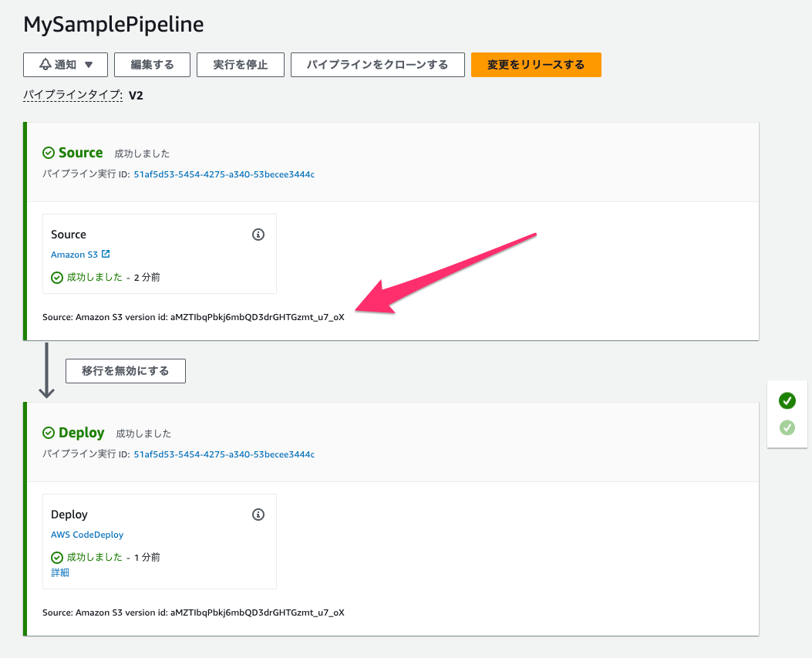Click the success checkmark beside the Source stage header
This screenshot has width=812, height=658.
48,152
